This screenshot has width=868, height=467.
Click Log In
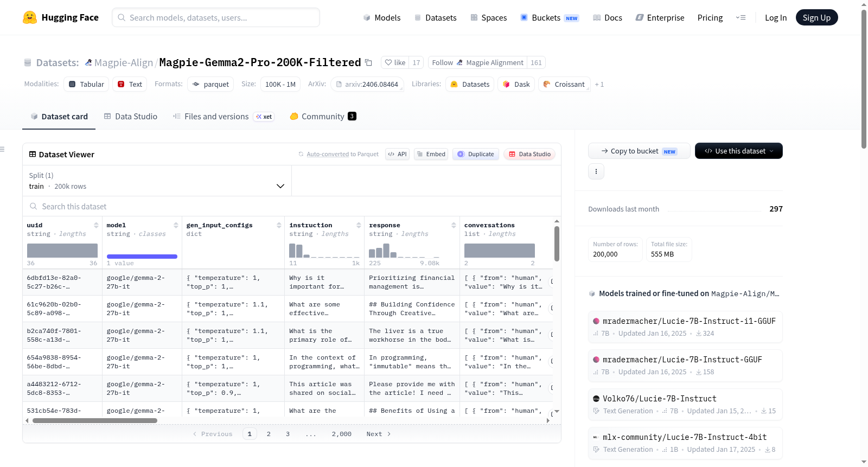pyautogui.click(x=775, y=17)
